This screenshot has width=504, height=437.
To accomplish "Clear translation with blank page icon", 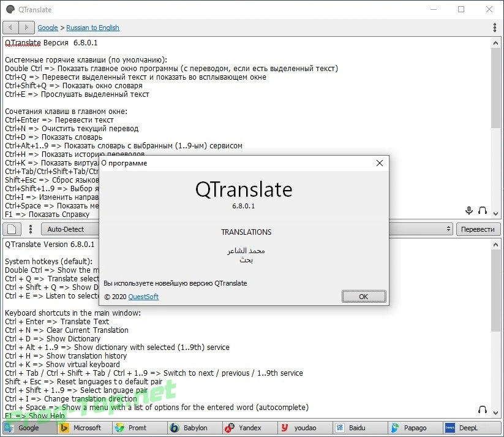I will click(12, 229).
